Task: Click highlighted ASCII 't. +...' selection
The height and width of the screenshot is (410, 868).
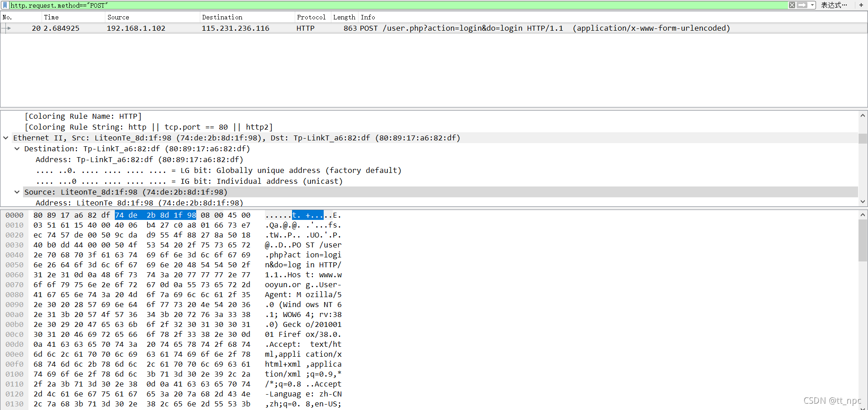Action: [x=308, y=215]
